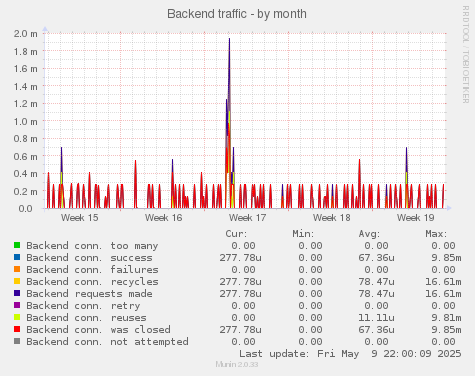The height and width of the screenshot is (376, 475).
Task: Click the 'Max:' column header
Action: click(436, 234)
